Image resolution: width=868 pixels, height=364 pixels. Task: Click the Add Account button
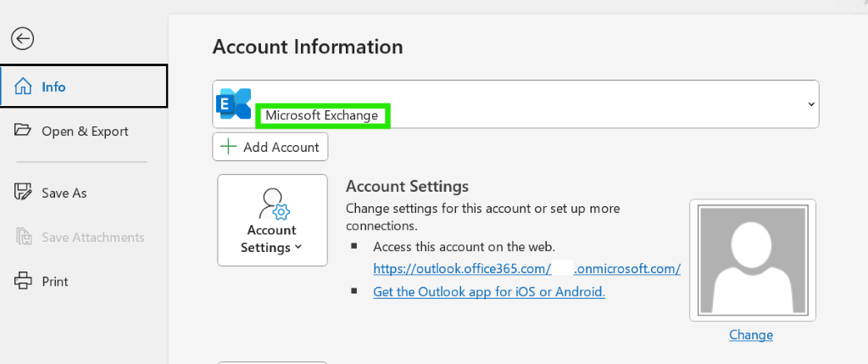(x=270, y=147)
